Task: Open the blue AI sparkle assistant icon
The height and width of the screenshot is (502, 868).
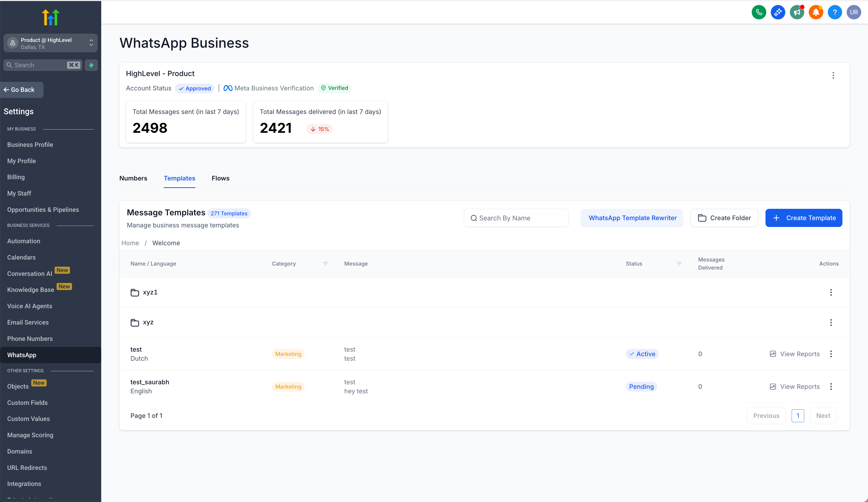Action: click(x=777, y=12)
